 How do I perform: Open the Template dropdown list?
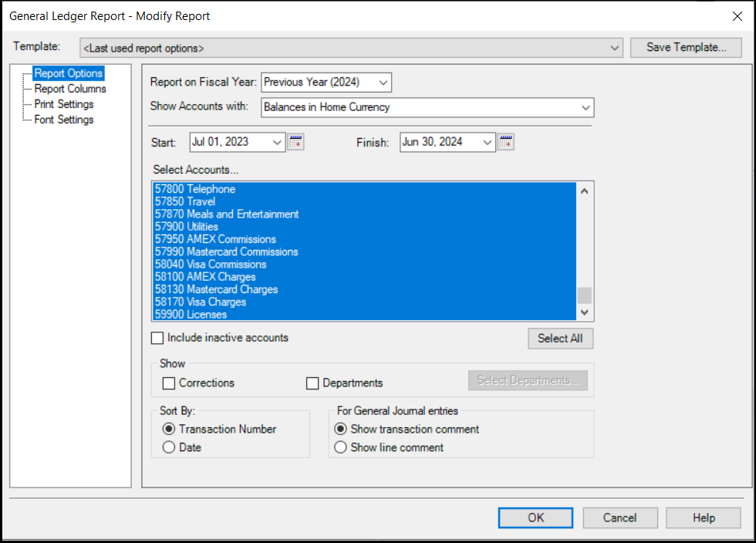point(614,49)
